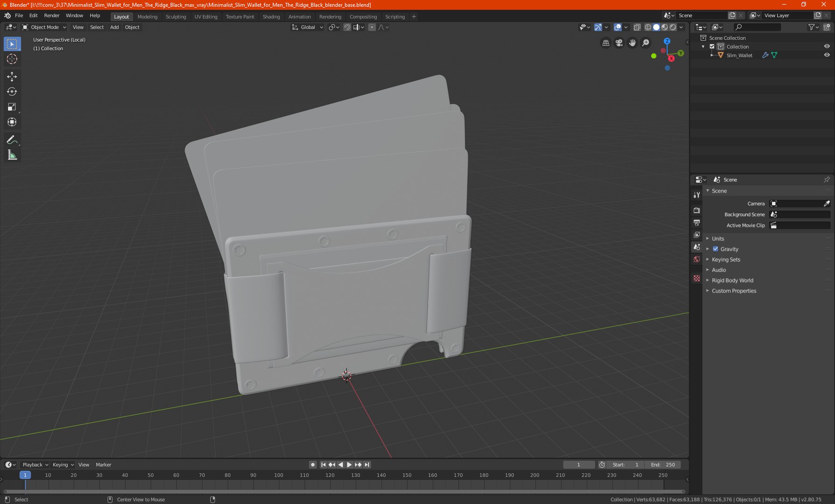The width and height of the screenshot is (835, 504).
Task: Click the camera eyedropper picker
Action: (827, 203)
